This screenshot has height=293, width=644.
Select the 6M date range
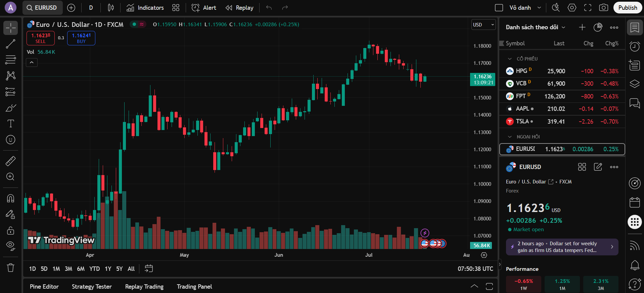(81, 269)
